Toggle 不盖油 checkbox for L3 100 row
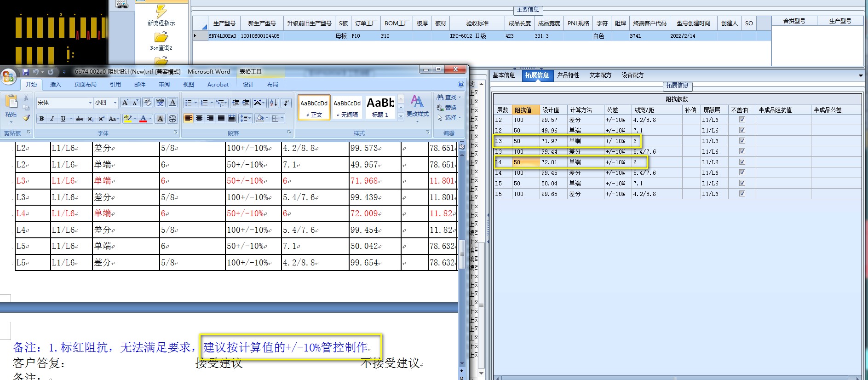Viewport: 868px width, 380px height. click(742, 151)
